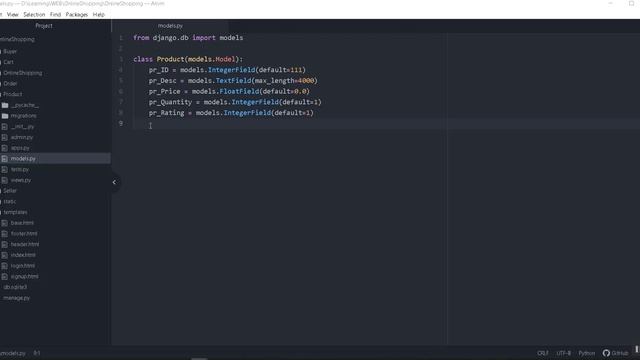Click the 9:1 cursor position indicator

[x=37, y=353]
